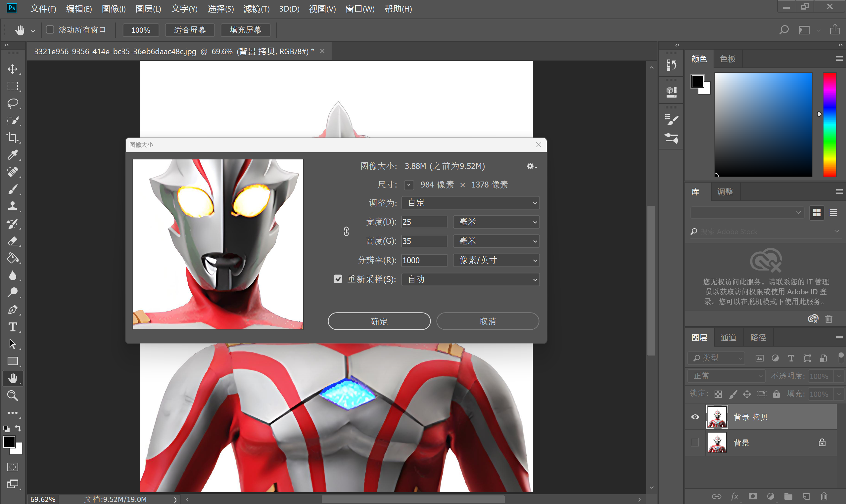
Task: Select the Blur tool
Action: (13, 275)
